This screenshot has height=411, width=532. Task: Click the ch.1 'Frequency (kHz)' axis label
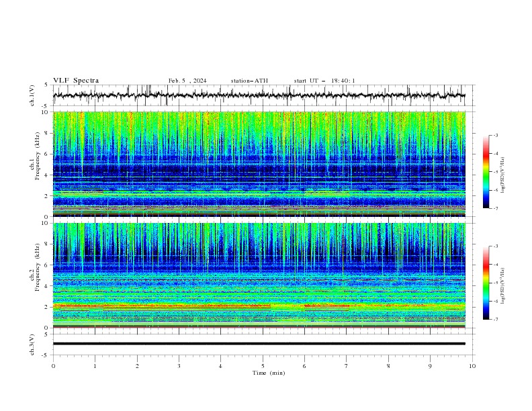[38, 156]
